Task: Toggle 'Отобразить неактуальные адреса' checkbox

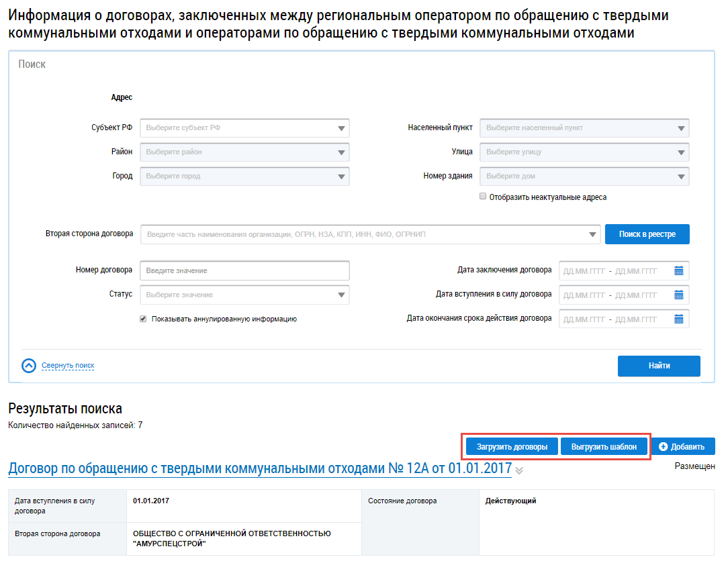Action: click(x=483, y=197)
